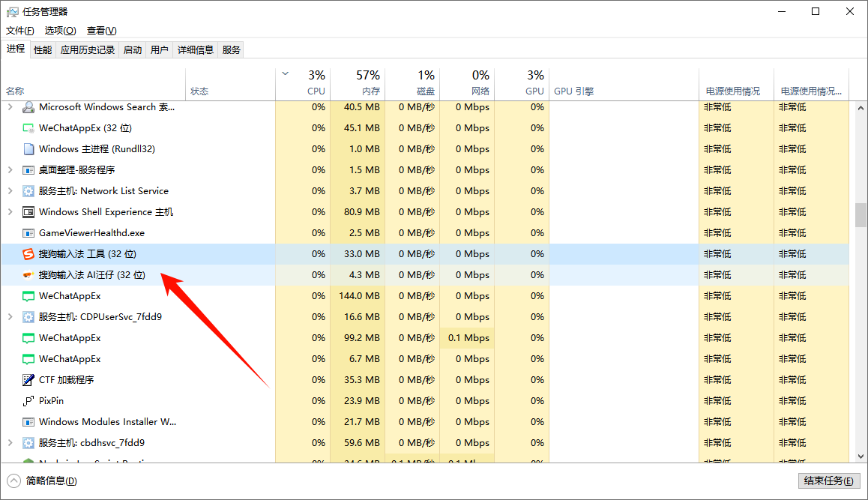
Task: Collapse to 简略信息 view
Action: 43,481
